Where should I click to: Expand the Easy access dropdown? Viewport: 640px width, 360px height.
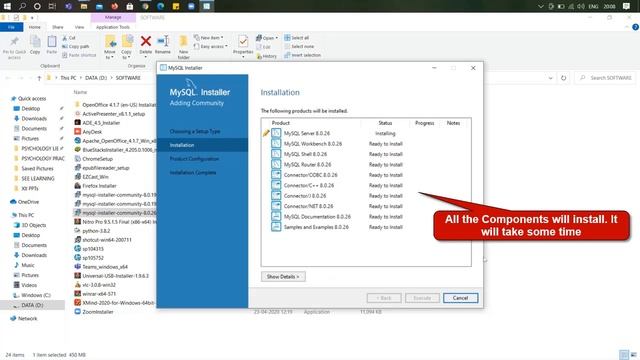click(210, 46)
